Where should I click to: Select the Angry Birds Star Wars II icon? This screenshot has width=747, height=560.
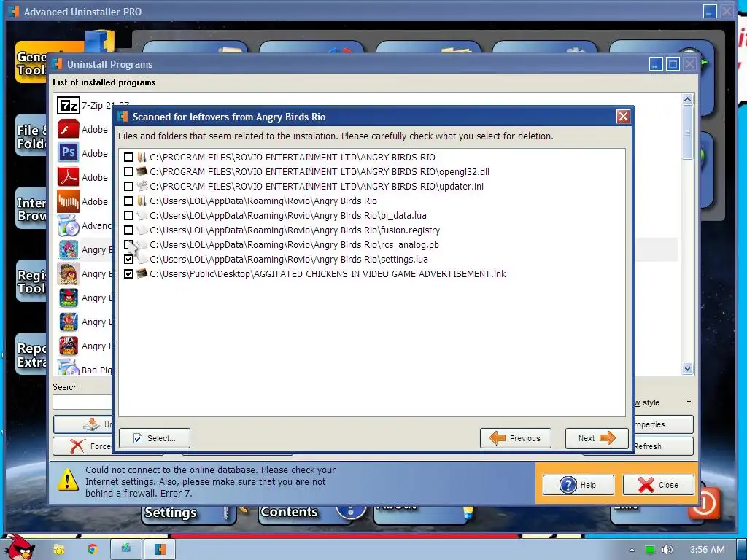pos(68,346)
